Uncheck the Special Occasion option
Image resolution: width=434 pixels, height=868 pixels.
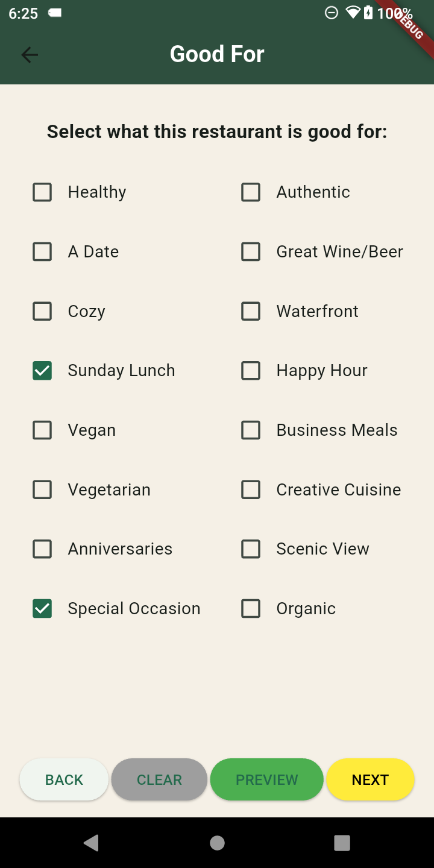(x=42, y=609)
